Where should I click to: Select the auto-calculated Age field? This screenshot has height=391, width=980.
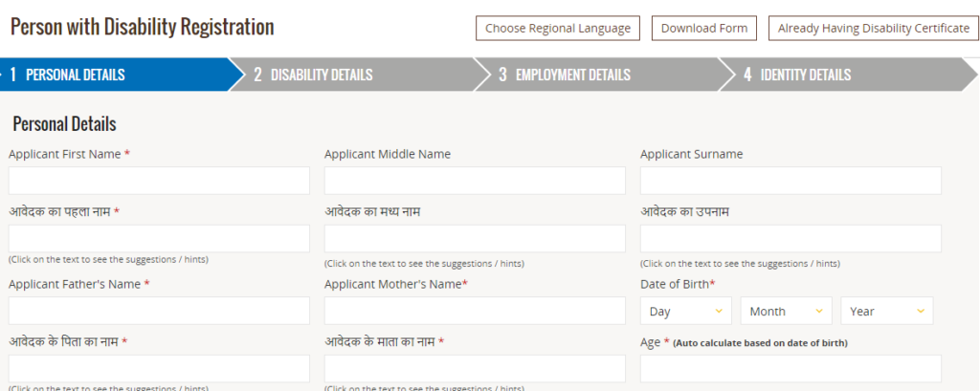(791, 368)
